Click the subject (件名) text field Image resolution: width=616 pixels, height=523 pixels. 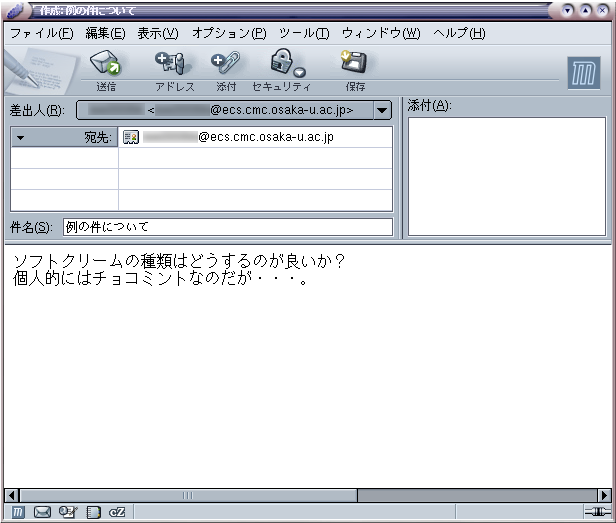[227, 227]
